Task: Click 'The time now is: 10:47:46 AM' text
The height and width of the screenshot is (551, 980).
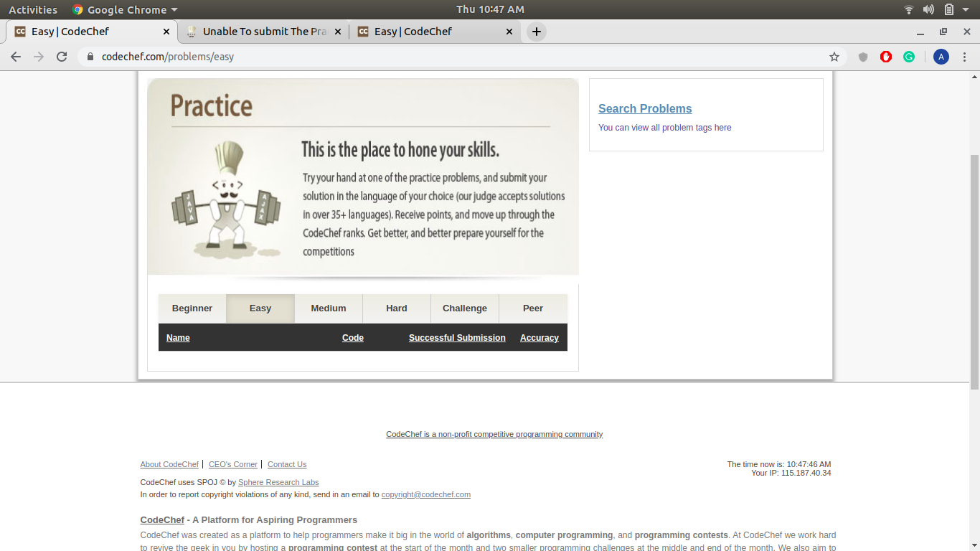Action: coord(779,464)
